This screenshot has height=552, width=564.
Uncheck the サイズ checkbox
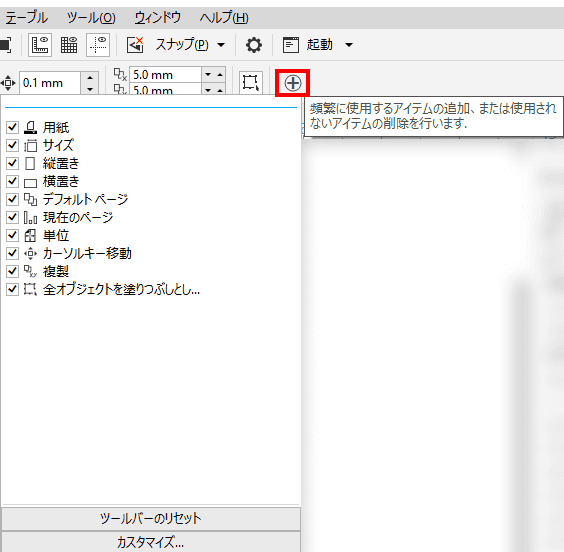tap(12, 145)
